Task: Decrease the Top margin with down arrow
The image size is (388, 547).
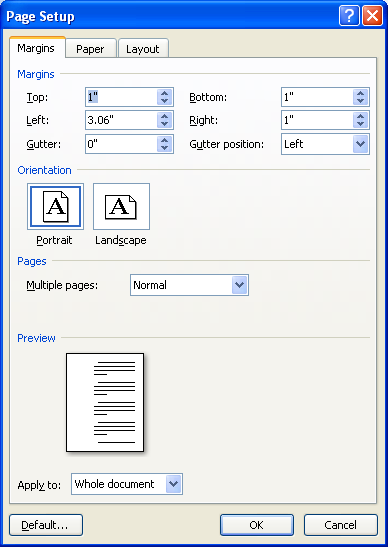Action: (164, 101)
